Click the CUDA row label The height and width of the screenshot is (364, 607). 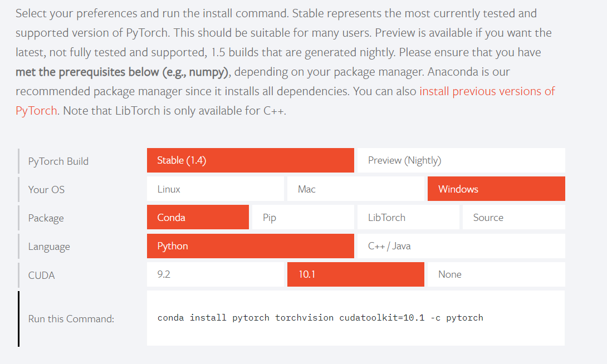pos(42,275)
